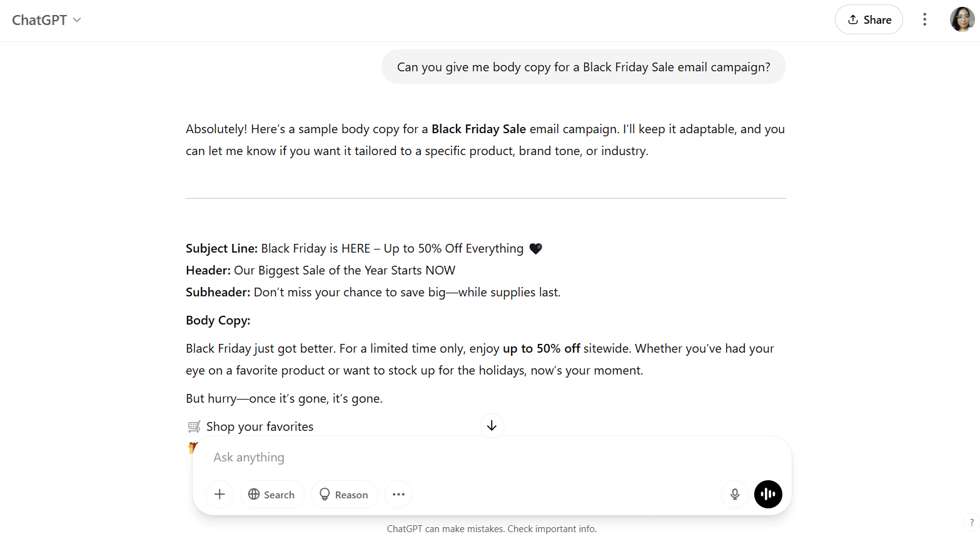Viewport: 980px width, 539px height.
Task: Enable web Search mode
Action: point(272,494)
